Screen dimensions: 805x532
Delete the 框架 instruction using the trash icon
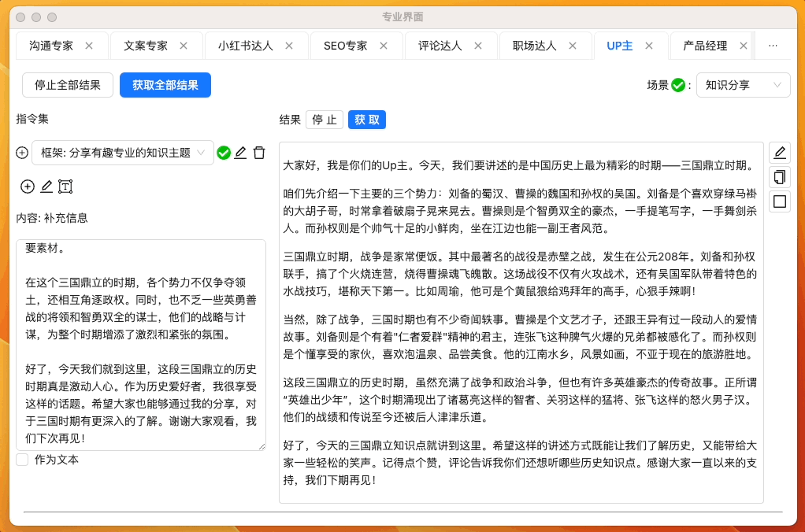(x=259, y=153)
